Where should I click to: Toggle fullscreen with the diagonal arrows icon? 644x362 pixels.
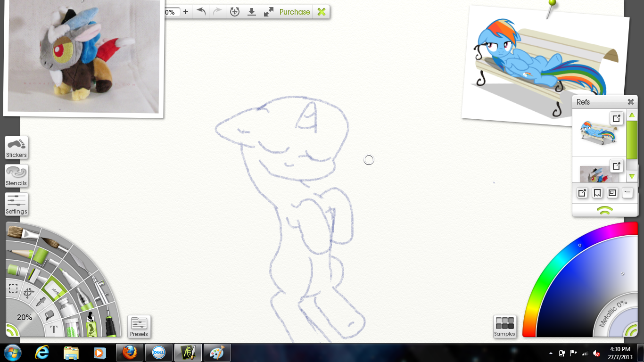(x=269, y=12)
